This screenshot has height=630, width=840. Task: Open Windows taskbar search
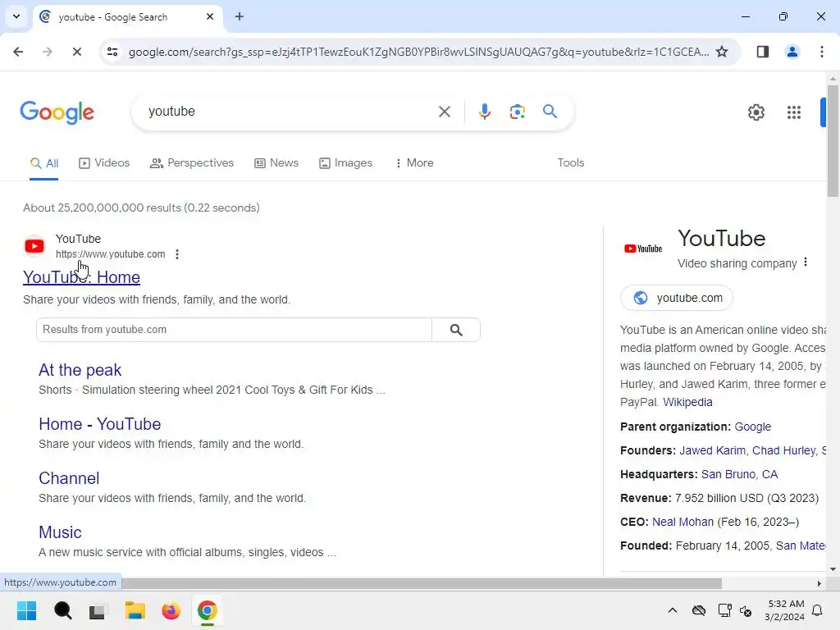tap(63, 610)
